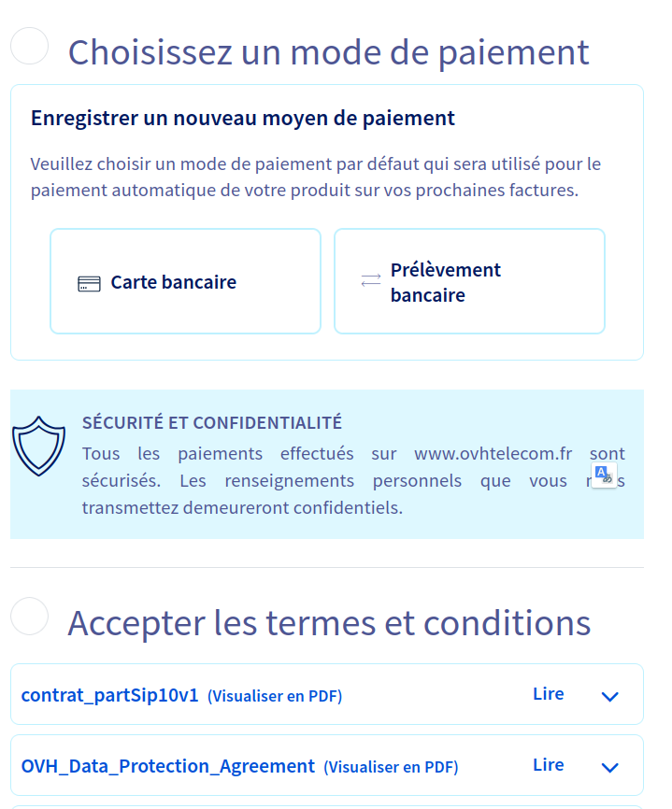The width and height of the screenshot is (672, 809).
Task: Open the contrat_partSip10v1 document link
Action: (110, 695)
